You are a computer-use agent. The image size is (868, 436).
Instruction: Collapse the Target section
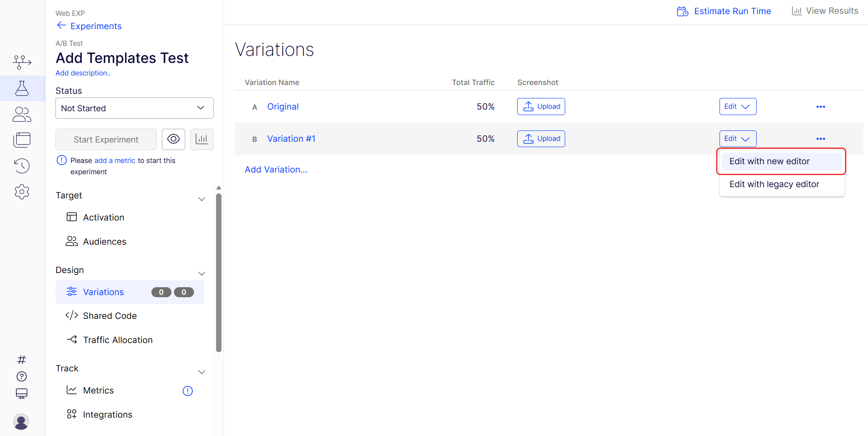coord(201,199)
